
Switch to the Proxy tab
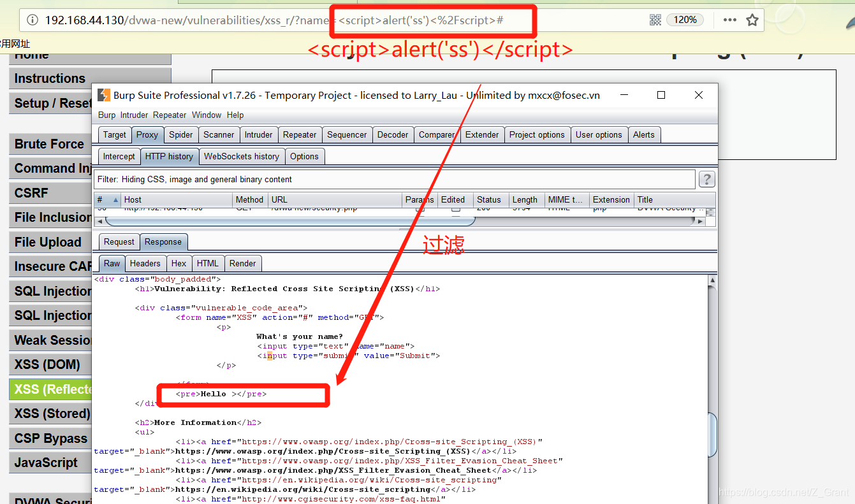click(147, 134)
